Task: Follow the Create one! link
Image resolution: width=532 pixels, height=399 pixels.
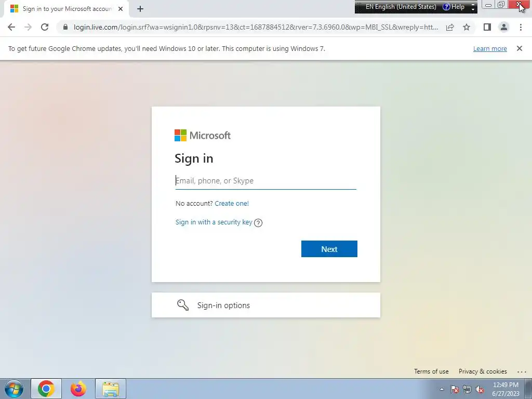Action: [x=232, y=203]
